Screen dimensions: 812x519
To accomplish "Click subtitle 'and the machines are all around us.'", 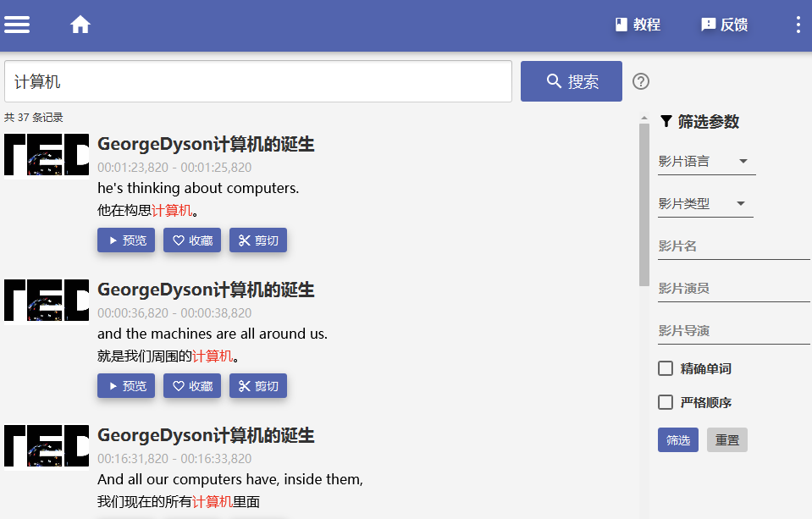I will pyautogui.click(x=213, y=334).
